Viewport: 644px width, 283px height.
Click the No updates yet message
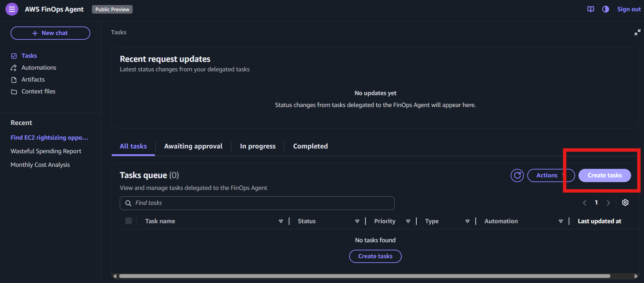375,93
